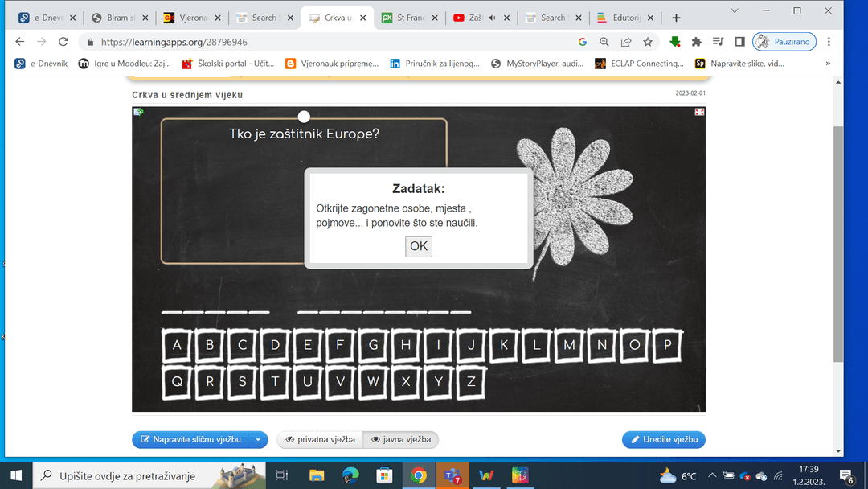
Task: Toggle the Chrome side panel icon
Action: [x=740, y=42]
